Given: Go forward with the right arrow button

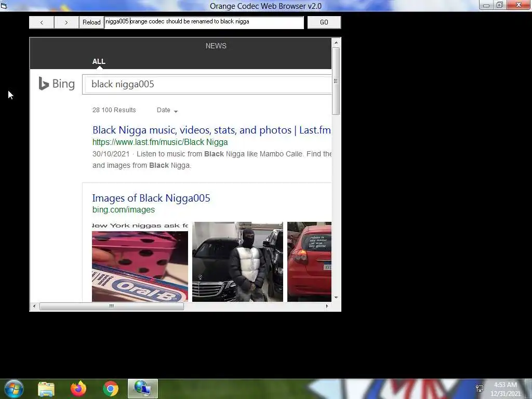Looking at the screenshot, I should [x=66, y=22].
